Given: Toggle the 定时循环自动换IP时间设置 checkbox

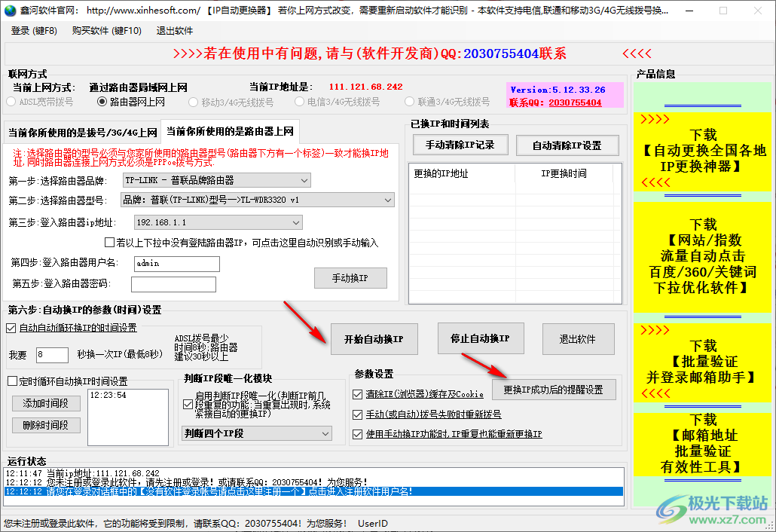Looking at the screenshot, I should 12,381.
